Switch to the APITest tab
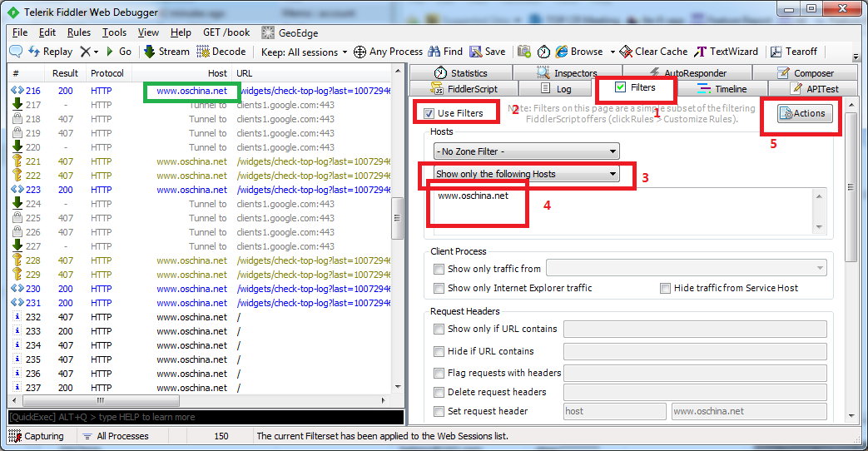The image size is (868, 451). coord(814,88)
